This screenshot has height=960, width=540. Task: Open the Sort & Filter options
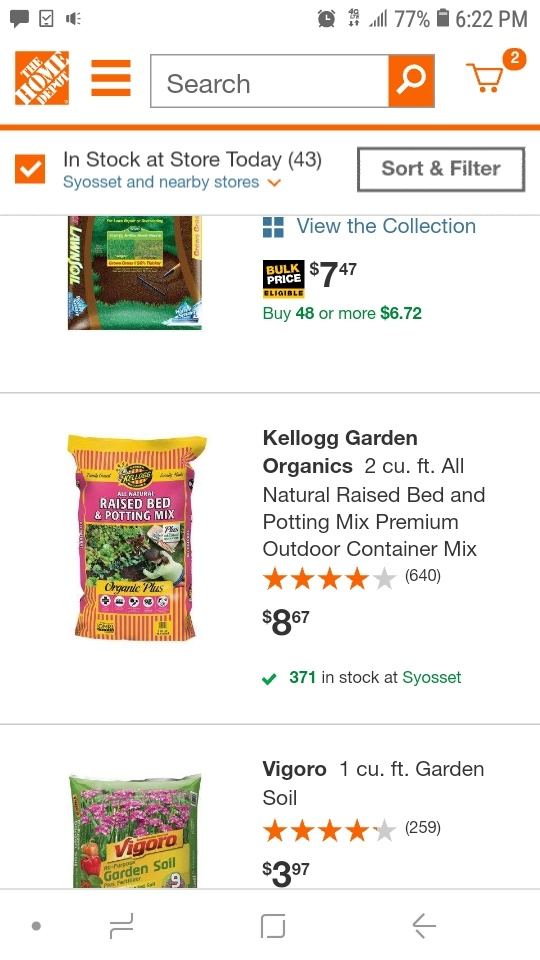pyautogui.click(x=441, y=169)
